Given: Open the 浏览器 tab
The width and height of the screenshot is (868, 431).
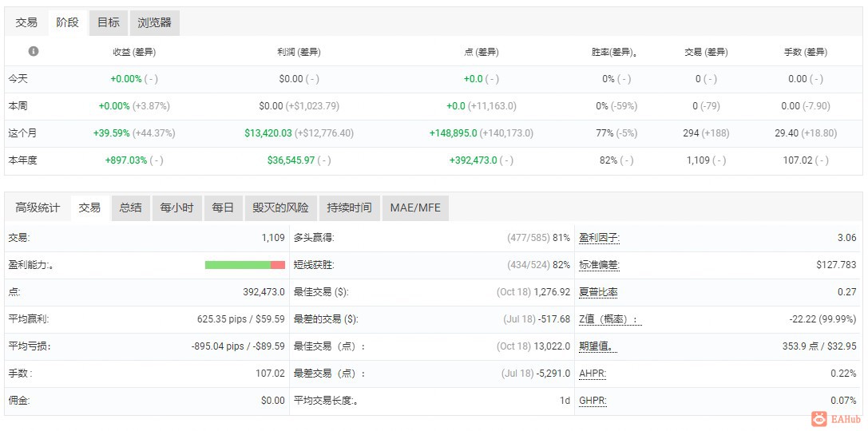Looking at the screenshot, I should coord(154,22).
